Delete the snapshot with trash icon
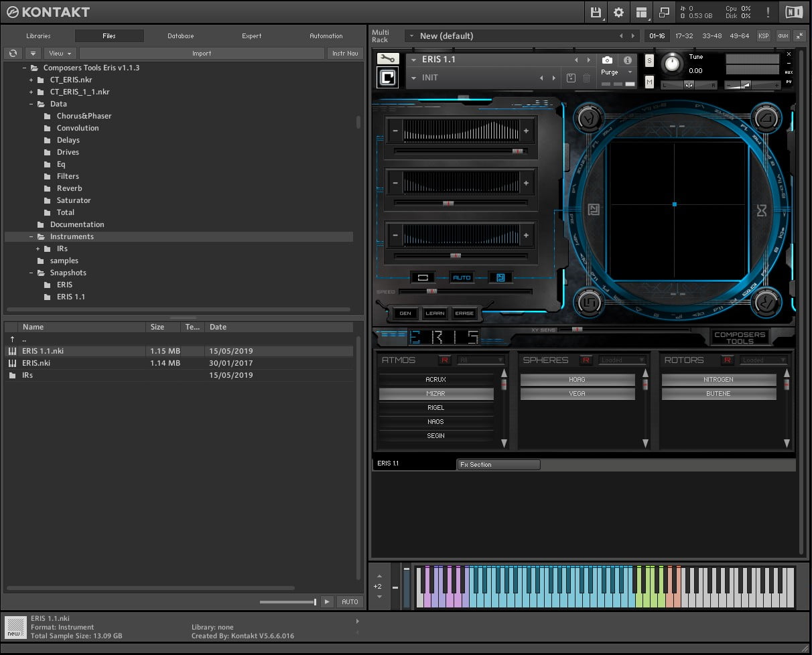 click(587, 78)
